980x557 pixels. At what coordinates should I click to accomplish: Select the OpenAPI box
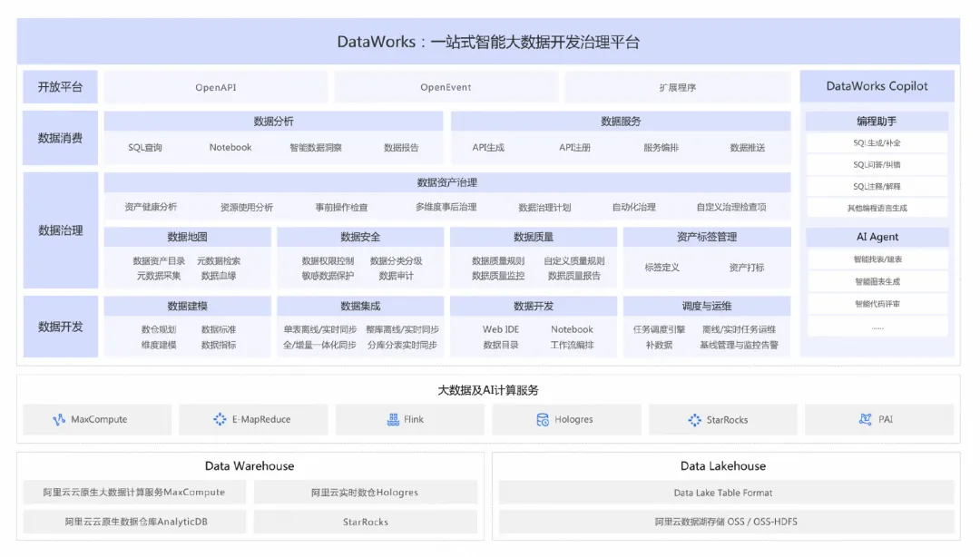coord(216,87)
